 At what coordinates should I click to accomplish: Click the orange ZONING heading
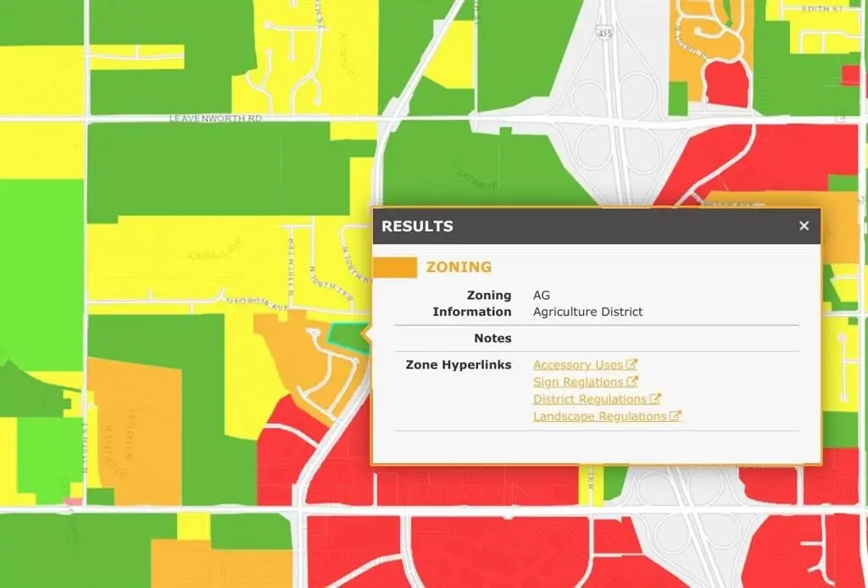tap(459, 267)
